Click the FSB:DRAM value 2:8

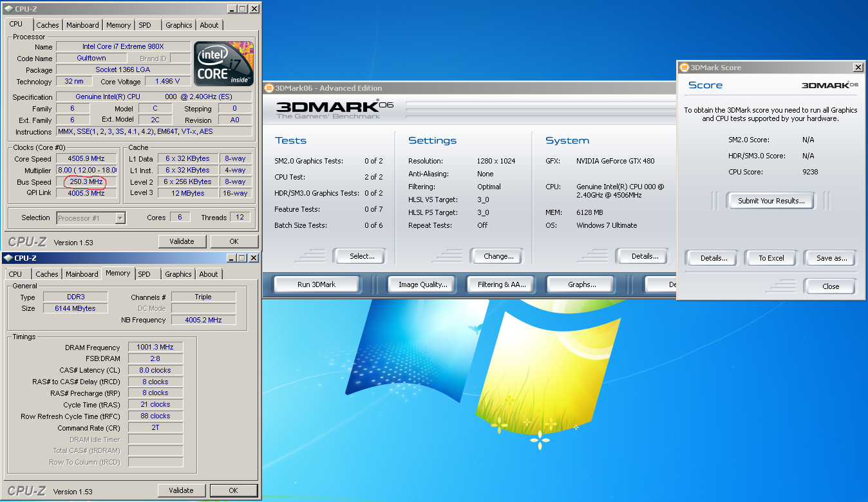point(155,358)
